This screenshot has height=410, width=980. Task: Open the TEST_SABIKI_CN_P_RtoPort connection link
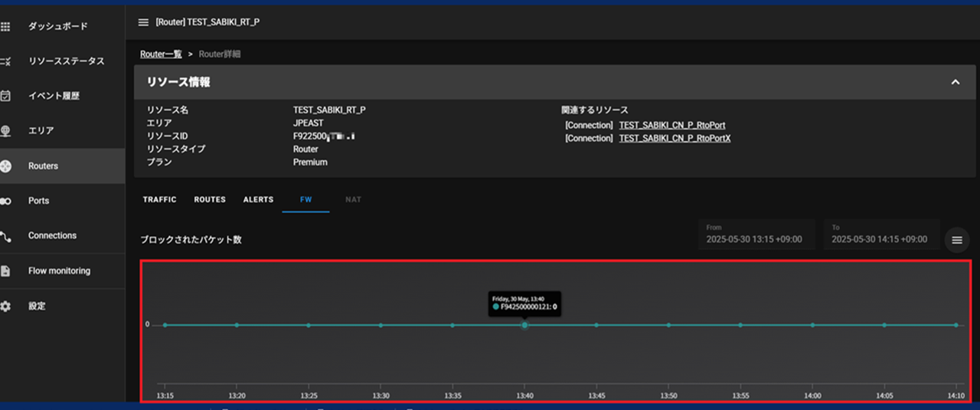coord(671,125)
